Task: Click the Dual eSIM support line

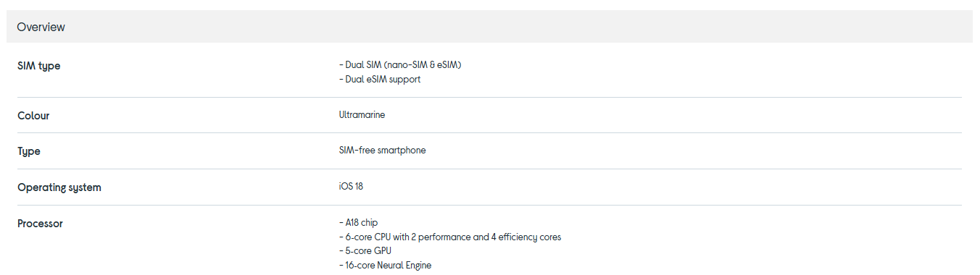Action: pyautogui.click(x=380, y=80)
